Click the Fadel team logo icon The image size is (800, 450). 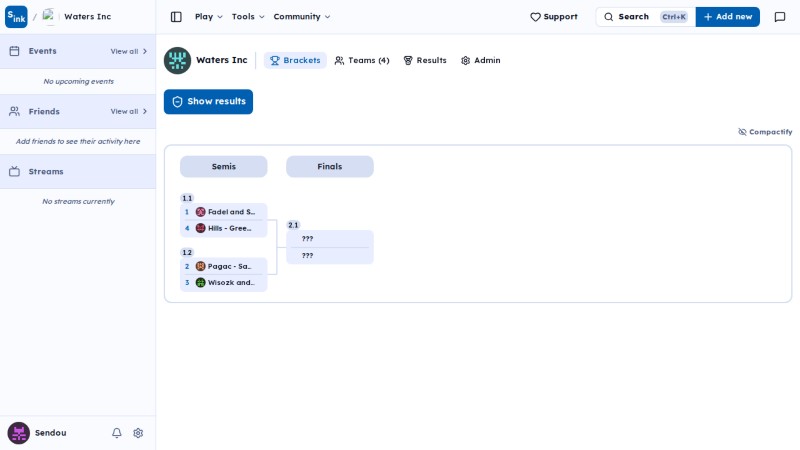tap(201, 212)
